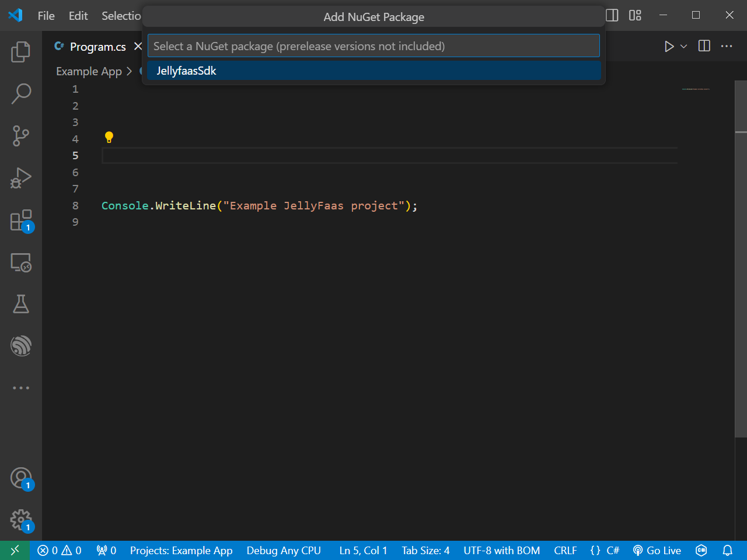This screenshot has width=747, height=560.
Task: Place cursor on Console.WriteLine line 8
Action: click(260, 205)
